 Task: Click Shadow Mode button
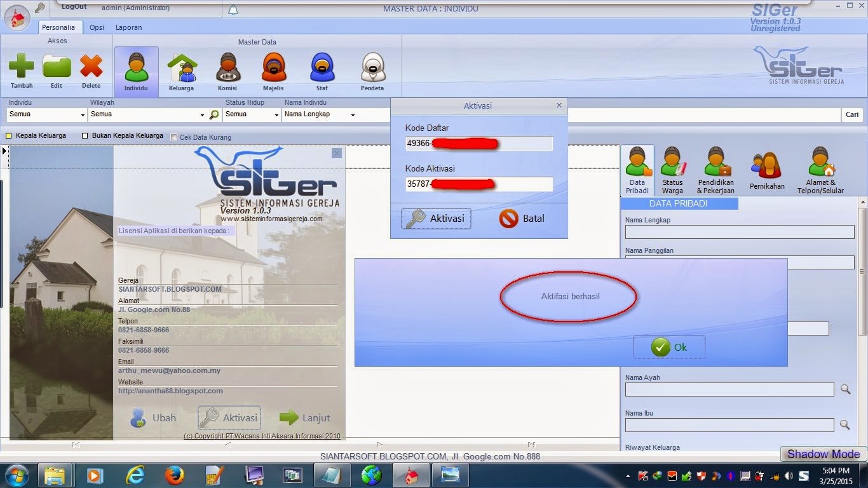pos(824,454)
